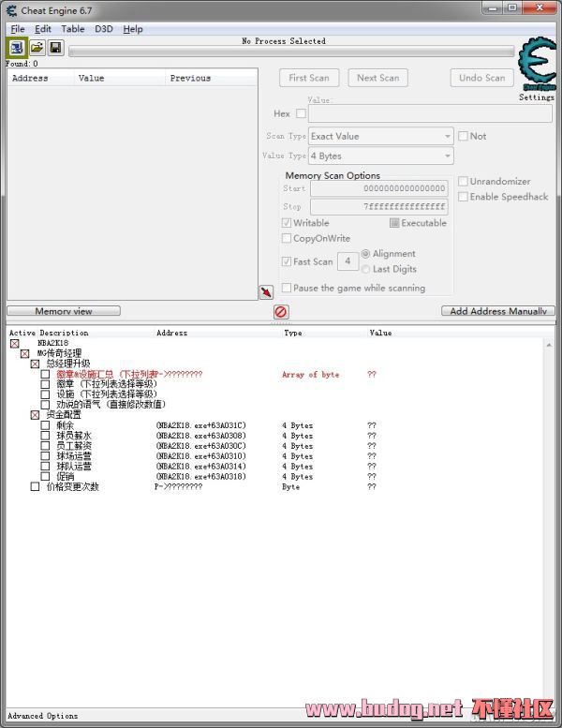Click the red clear list icon

(281, 312)
